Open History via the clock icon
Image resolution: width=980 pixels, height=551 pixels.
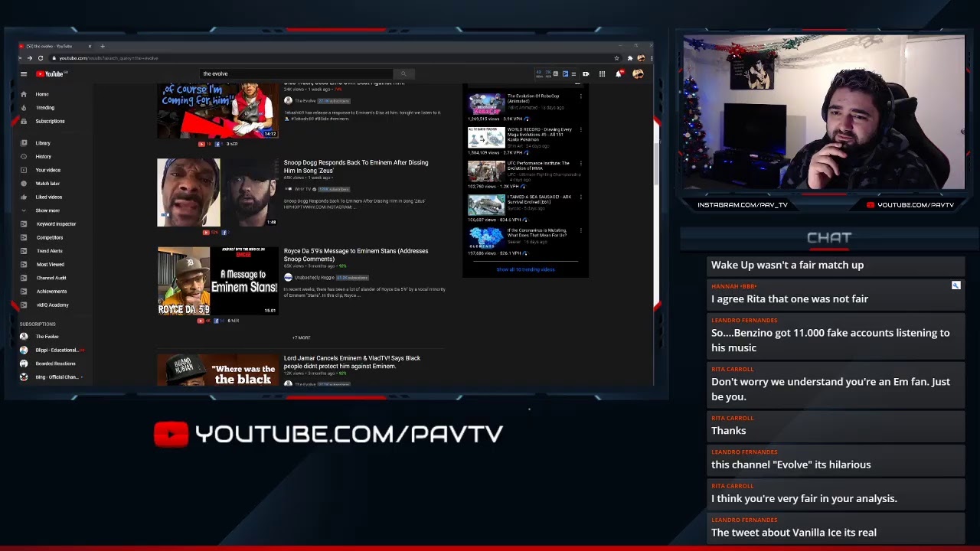point(24,156)
